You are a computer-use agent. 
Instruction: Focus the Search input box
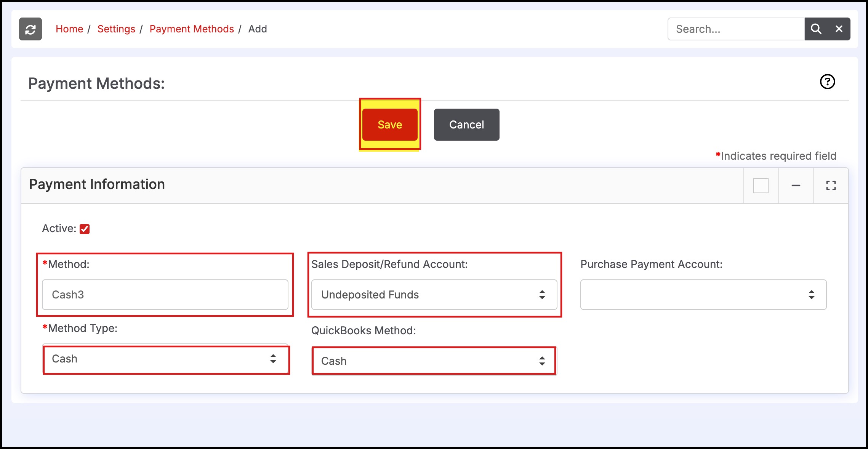(x=736, y=29)
